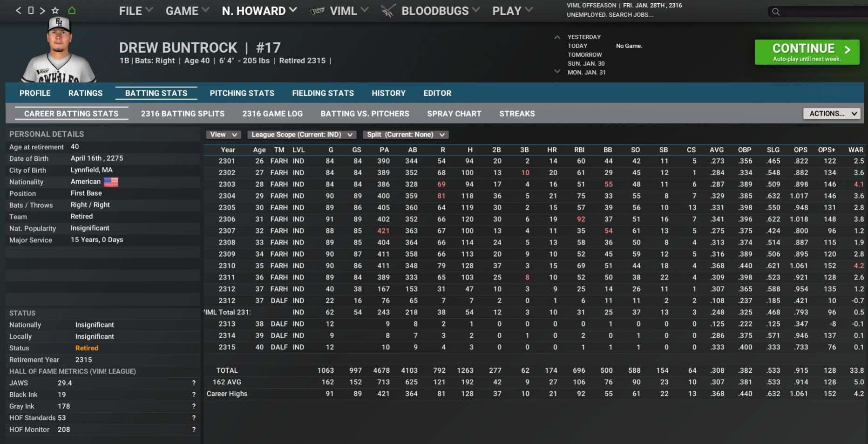
Task: Switch to the PITCHING STATS tab
Action: coord(242,93)
